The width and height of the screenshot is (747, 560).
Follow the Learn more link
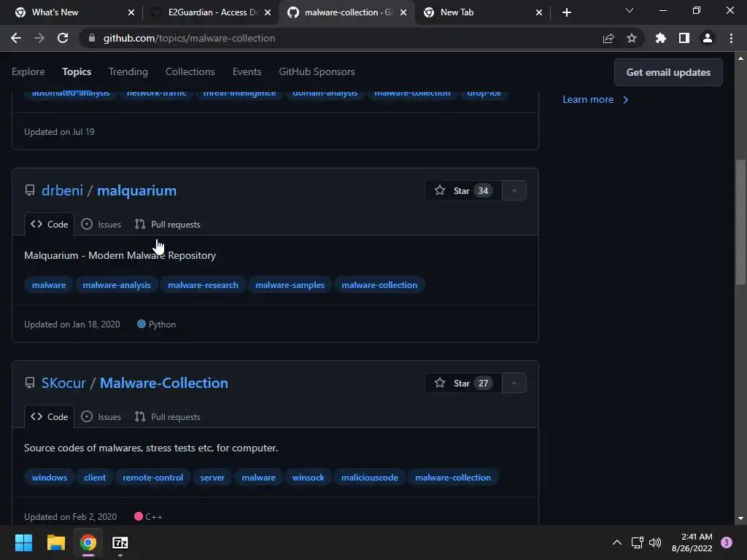(595, 99)
